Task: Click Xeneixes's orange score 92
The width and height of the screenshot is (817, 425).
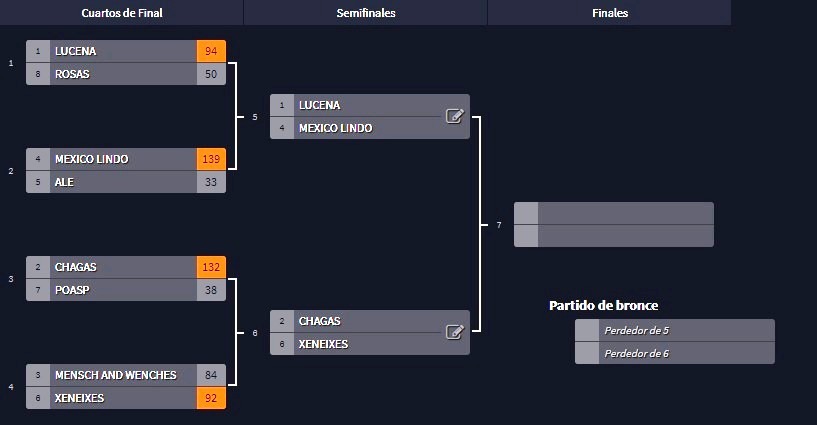Action: [x=211, y=398]
